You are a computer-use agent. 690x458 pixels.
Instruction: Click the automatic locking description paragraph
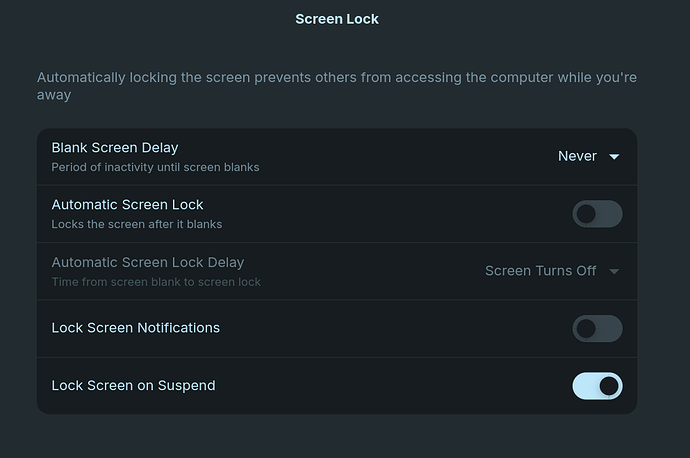click(337, 86)
